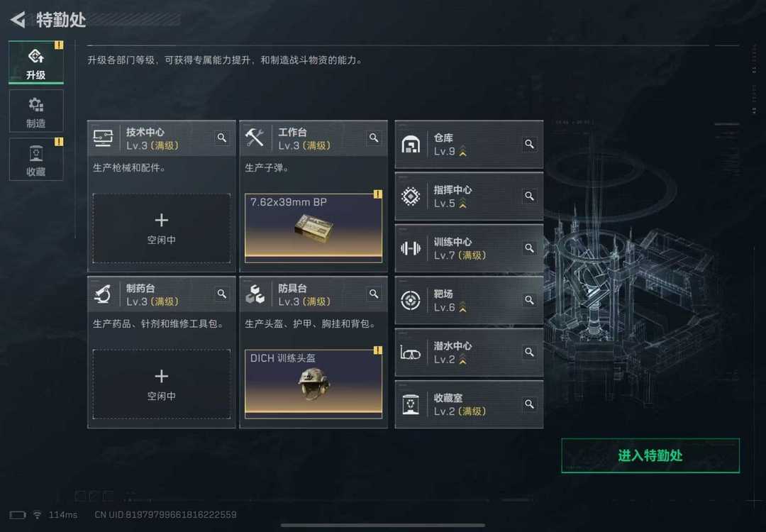Screen dimensions: 766x532
Task: Tap the 靶场 magnifier icon
Action: point(529,300)
